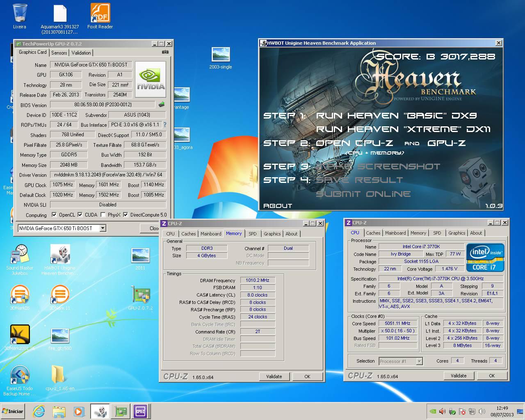Open Mainboard tab in CPU-Z memory window
The image size is (525, 420).
pyautogui.click(x=211, y=234)
